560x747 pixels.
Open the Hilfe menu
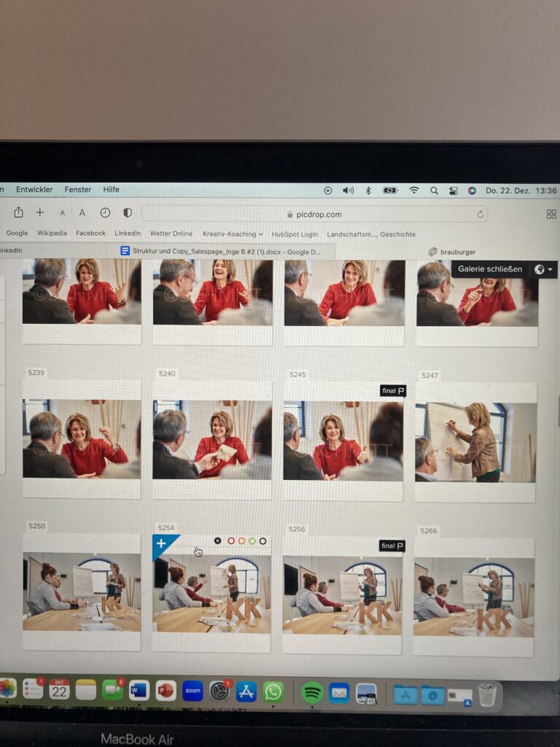tap(111, 189)
